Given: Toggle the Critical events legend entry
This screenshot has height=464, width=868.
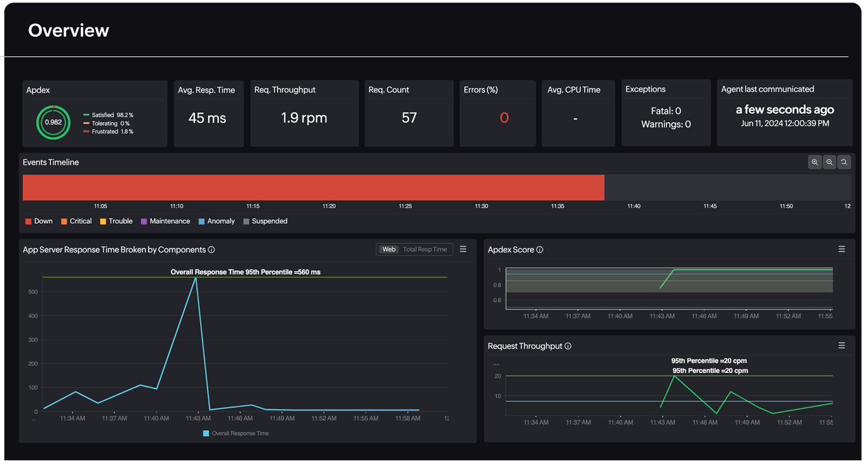Looking at the screenshot, I should click(76, 221).
